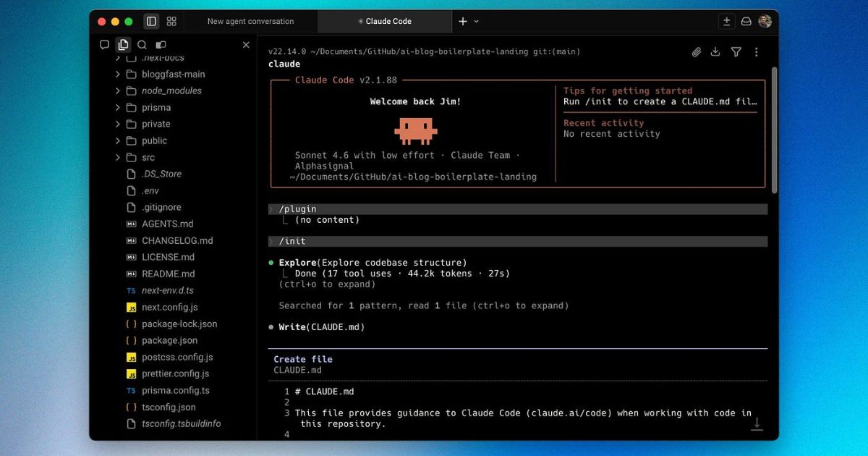The image size is (868, 456).
Task: Click the src folder icon
Action: 131,158
